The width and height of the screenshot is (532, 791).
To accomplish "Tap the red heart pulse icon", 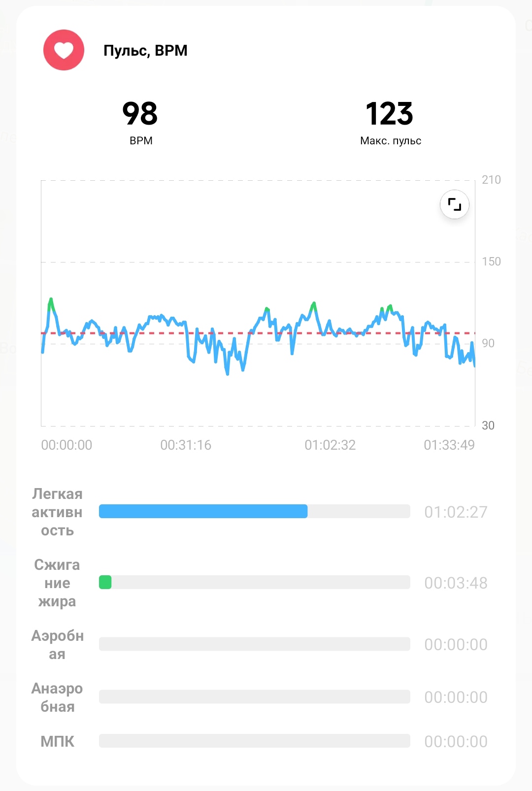I will 64,50.
